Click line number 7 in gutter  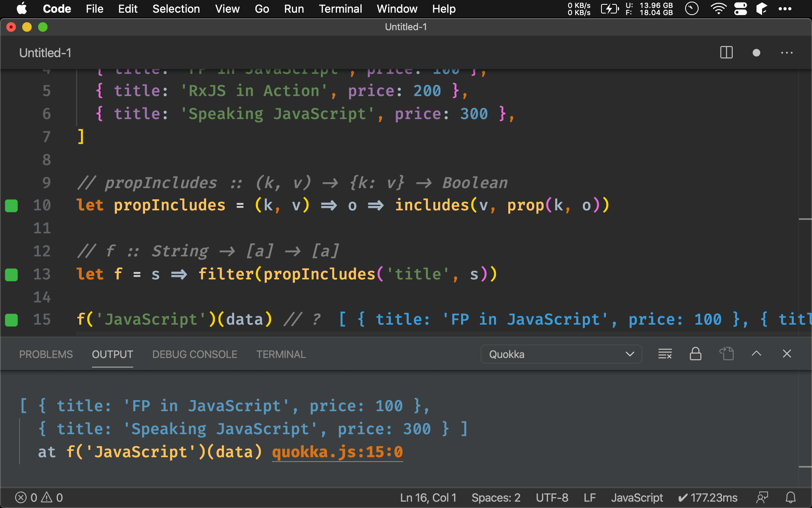click(47, 137)
